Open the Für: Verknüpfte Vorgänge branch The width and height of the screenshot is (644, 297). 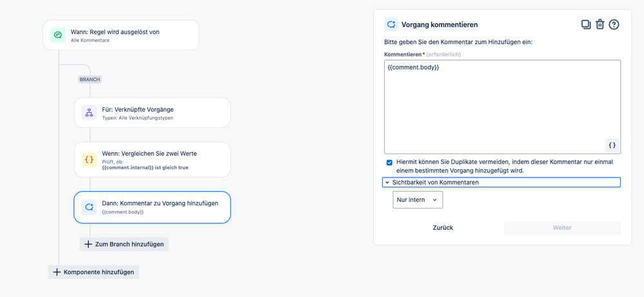[152, 113]
